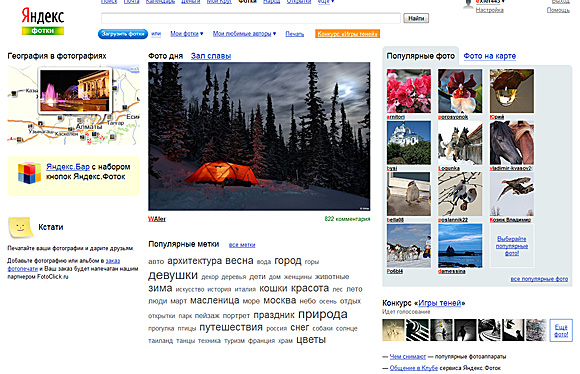Select the природа popular tag

(323, 314)
